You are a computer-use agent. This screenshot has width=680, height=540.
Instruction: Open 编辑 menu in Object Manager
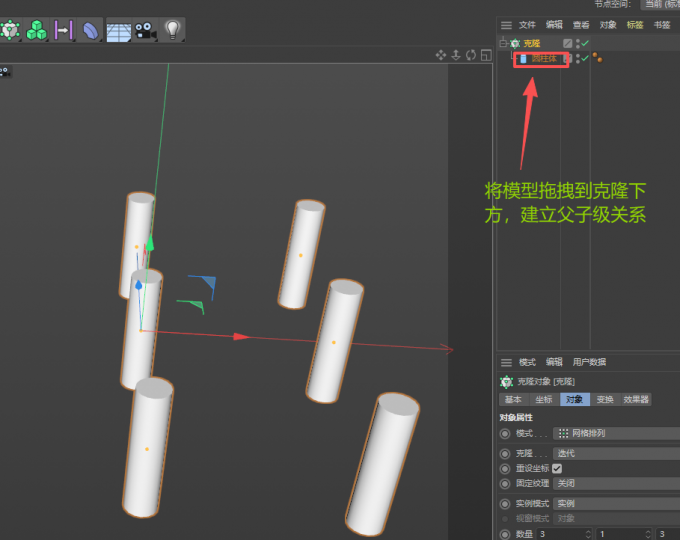(x=554, y=25)
